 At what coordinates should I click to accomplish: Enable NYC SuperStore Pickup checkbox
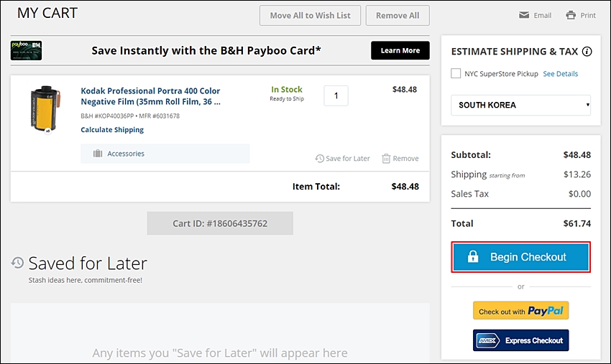(x=456, y=73)
